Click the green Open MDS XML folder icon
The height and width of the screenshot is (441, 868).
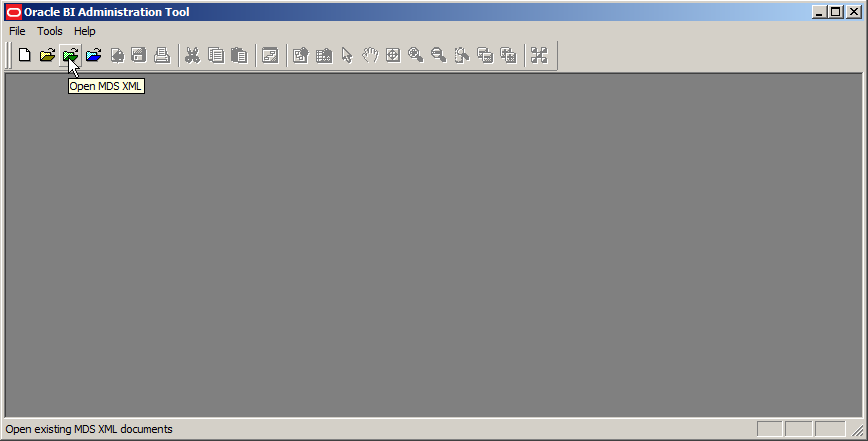[71, 55]
